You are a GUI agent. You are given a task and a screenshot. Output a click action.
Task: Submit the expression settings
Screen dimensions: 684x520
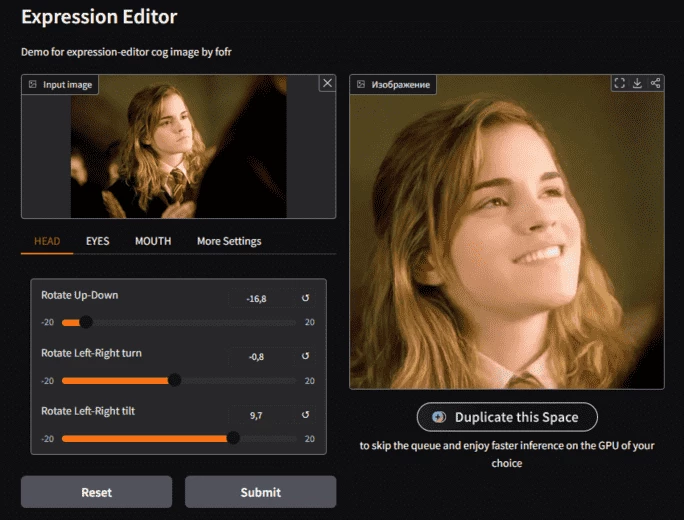(260, 492)
